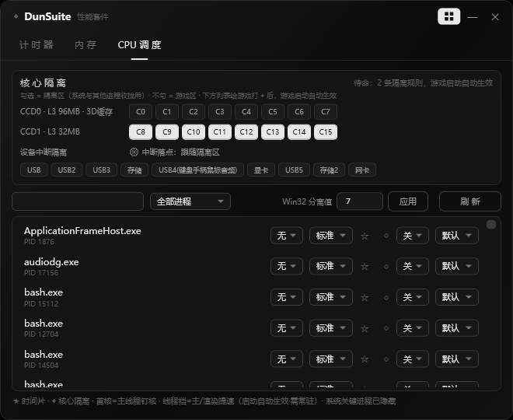Click diamond isolation icon for ApplicationFrameHost.exe
Viewport: 513px width, 420px height.
coord(386,236)
